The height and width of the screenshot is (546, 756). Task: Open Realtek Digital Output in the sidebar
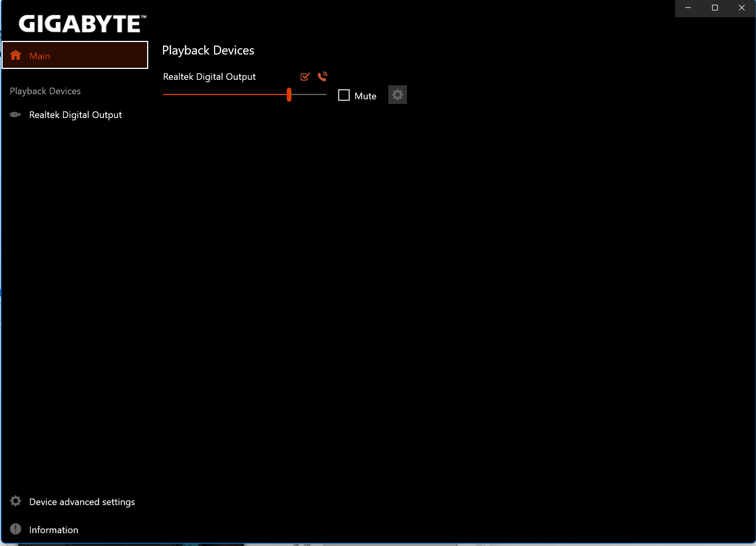point(75,115)
